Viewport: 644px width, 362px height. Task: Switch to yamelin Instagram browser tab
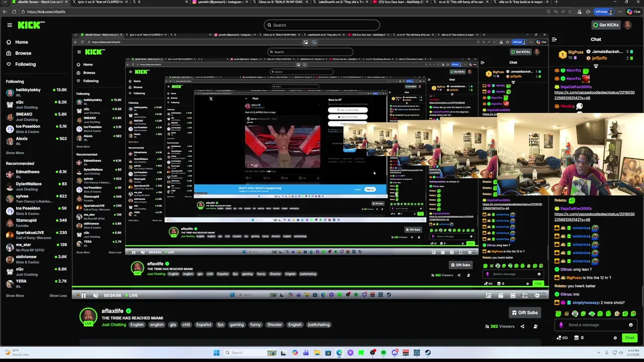(220, 2)
